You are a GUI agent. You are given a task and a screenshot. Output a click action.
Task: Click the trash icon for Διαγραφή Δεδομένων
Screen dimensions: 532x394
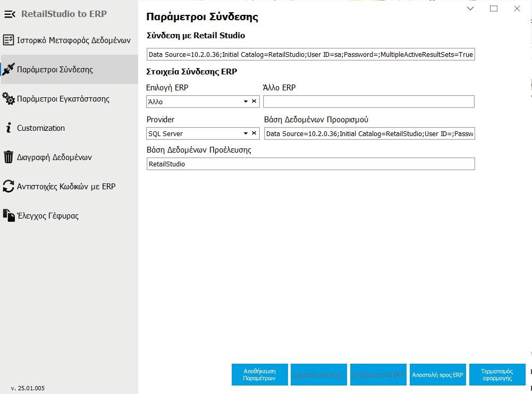[9, 157]
